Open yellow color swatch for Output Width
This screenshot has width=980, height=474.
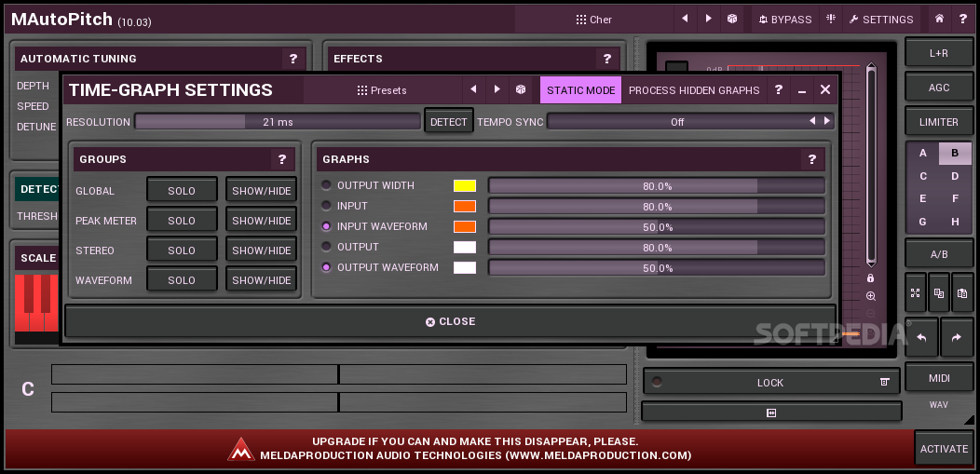(464, 185)
